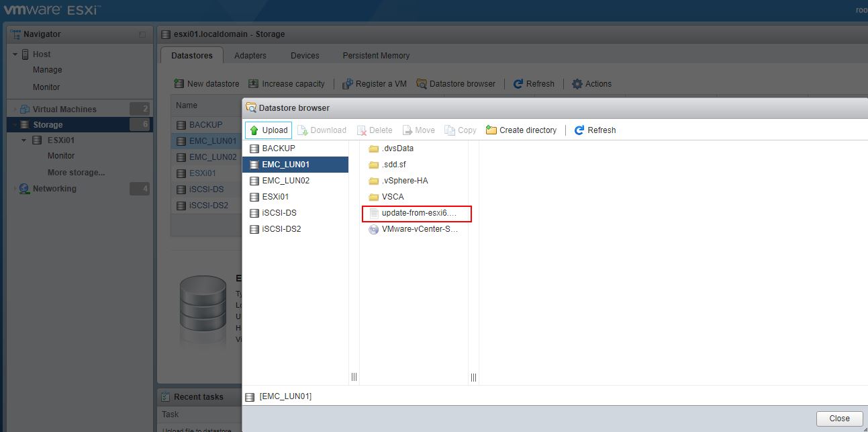Click the Datastore browser Refresh arrow icon
Viewport: 868px width, 432px height.
579,130
